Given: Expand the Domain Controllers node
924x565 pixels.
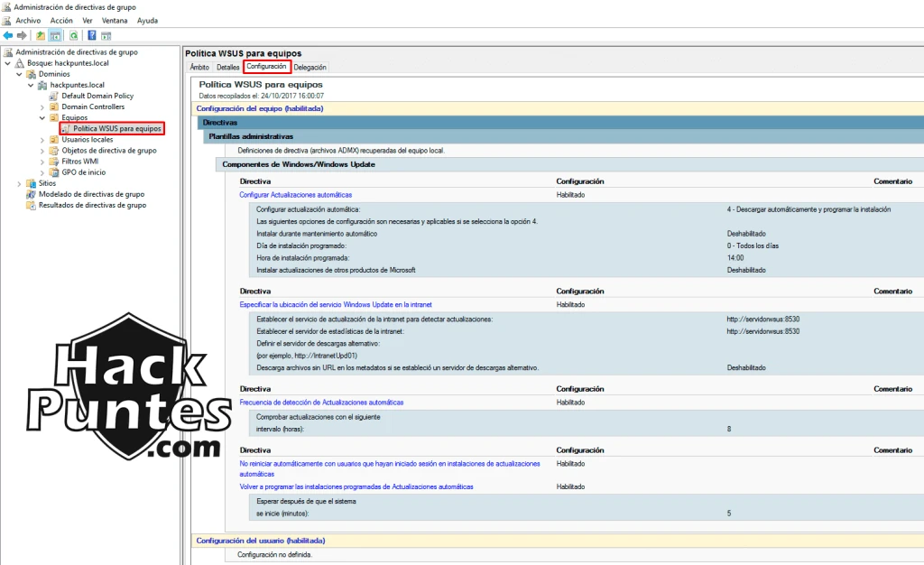Looking at the screenshot, I should pyautogui.click(x=42, y=107).
